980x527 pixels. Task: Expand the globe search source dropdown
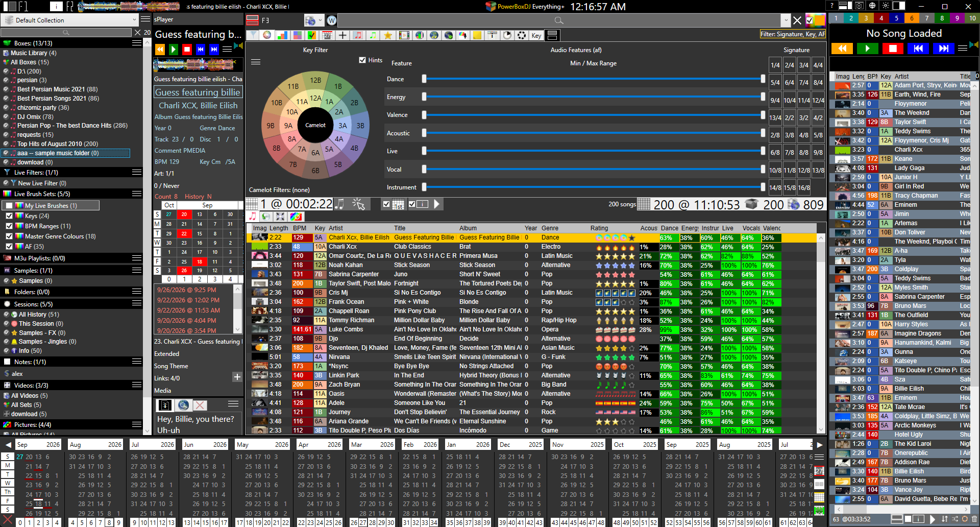313,20
